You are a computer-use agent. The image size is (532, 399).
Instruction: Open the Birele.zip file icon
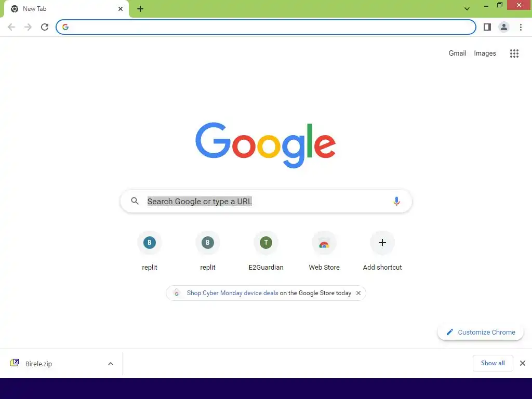click(15, 363)
